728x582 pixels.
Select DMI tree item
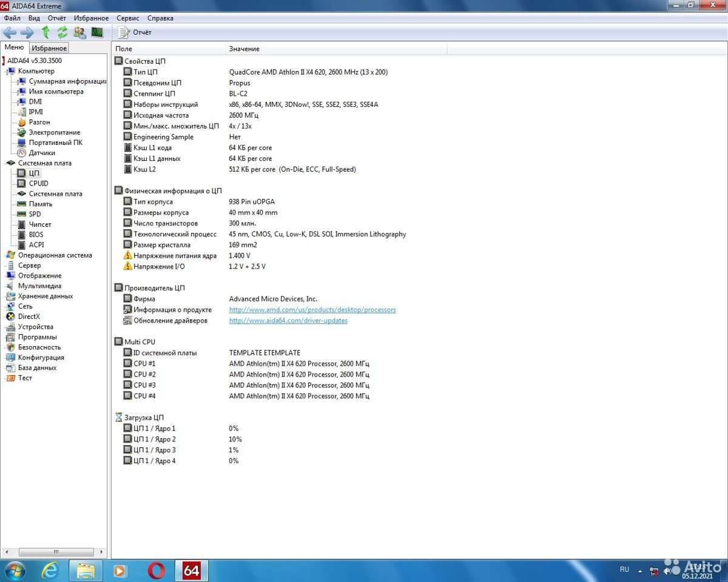click(35, 102)
